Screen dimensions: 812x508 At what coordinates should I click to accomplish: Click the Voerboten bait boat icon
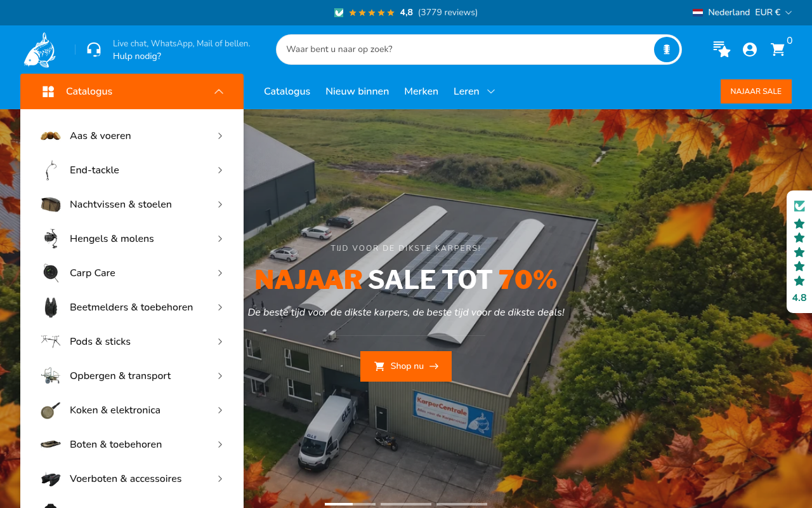coord(51,479)
